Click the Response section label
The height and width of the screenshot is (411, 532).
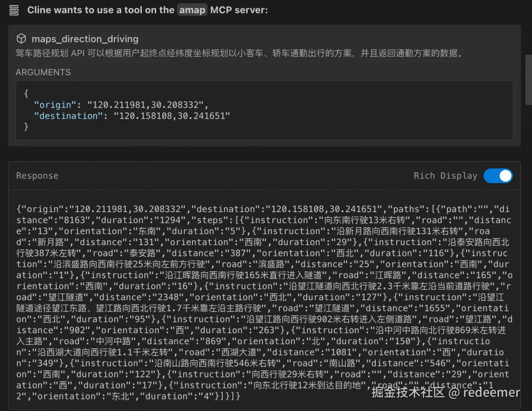37,176
